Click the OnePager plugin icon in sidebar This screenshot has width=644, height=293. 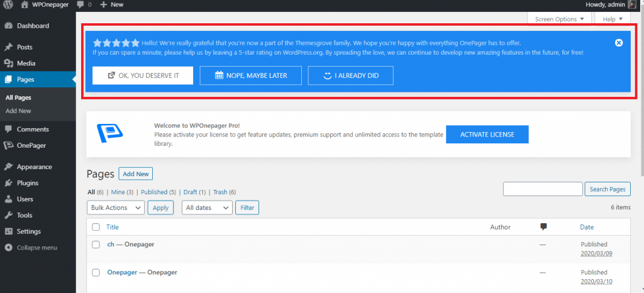[8, 146]
